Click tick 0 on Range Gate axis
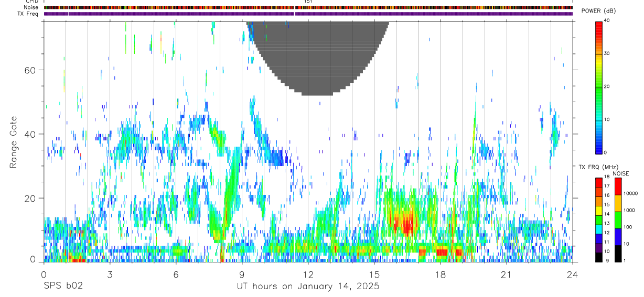The width and height of the screenshot is (644, 297). coord(33,260)
